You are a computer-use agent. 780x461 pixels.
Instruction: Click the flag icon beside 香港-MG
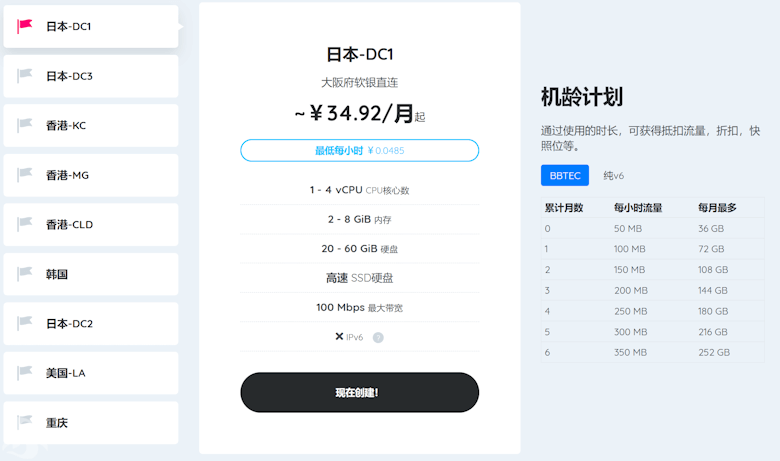[x=25, y=175]
